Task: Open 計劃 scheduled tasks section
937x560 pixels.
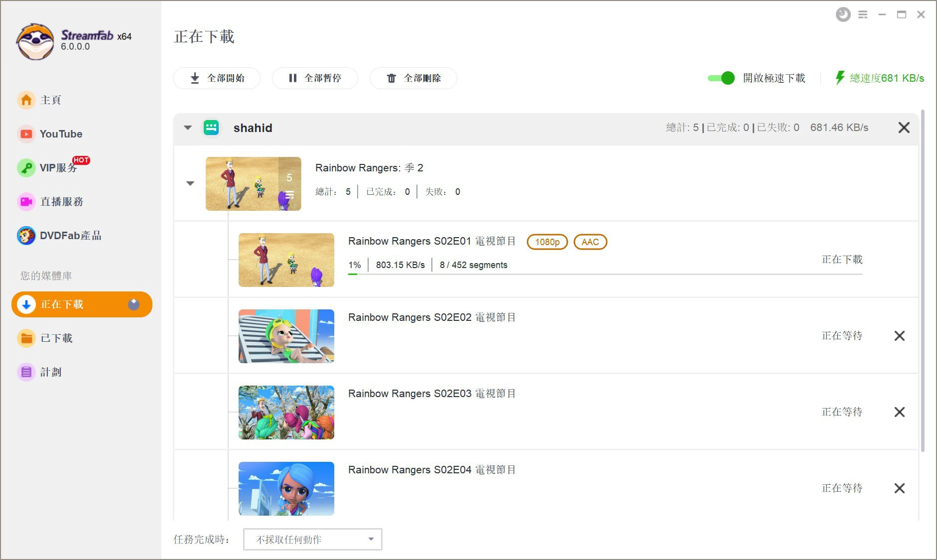Action: click(x=40, y=372)
